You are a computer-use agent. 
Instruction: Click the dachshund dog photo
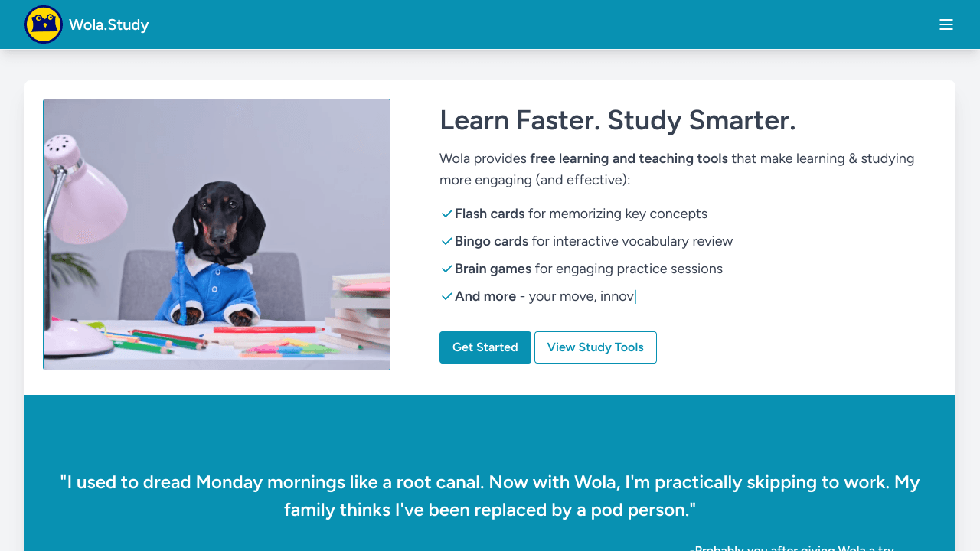pyautogui.click(x=217, y=234)
